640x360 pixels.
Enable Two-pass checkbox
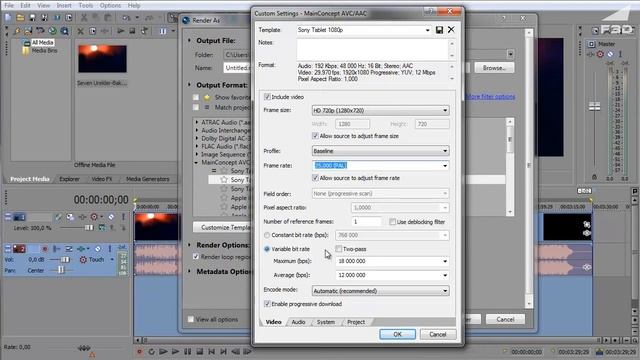tap(338, 249)
